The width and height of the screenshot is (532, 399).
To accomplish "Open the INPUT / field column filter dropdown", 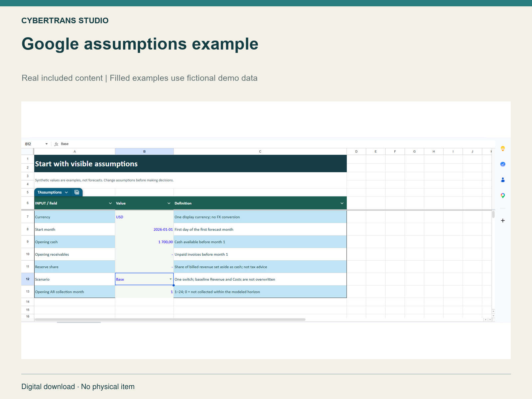I will pyautogui.click(x=110, y=203).
